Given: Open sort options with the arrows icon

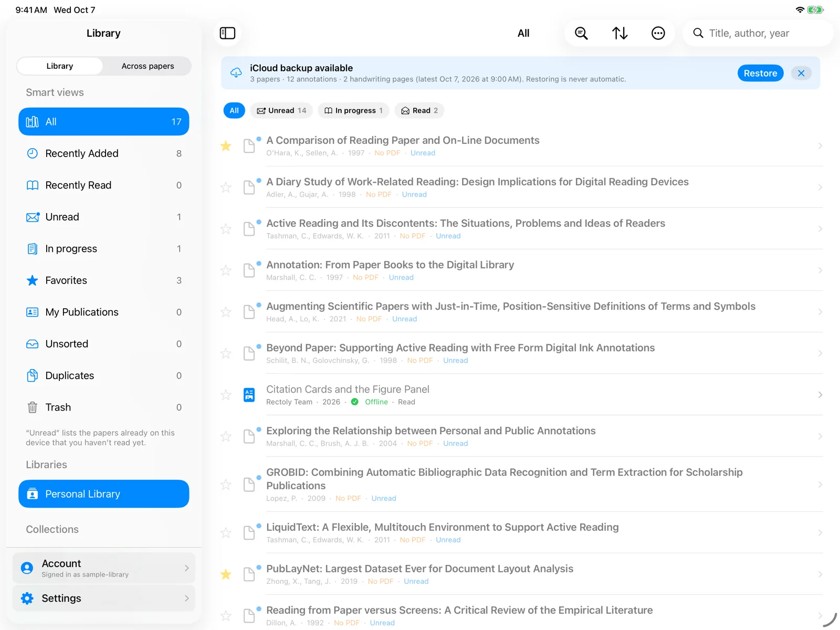Looking at the screenshot, I should click(619, 33).
